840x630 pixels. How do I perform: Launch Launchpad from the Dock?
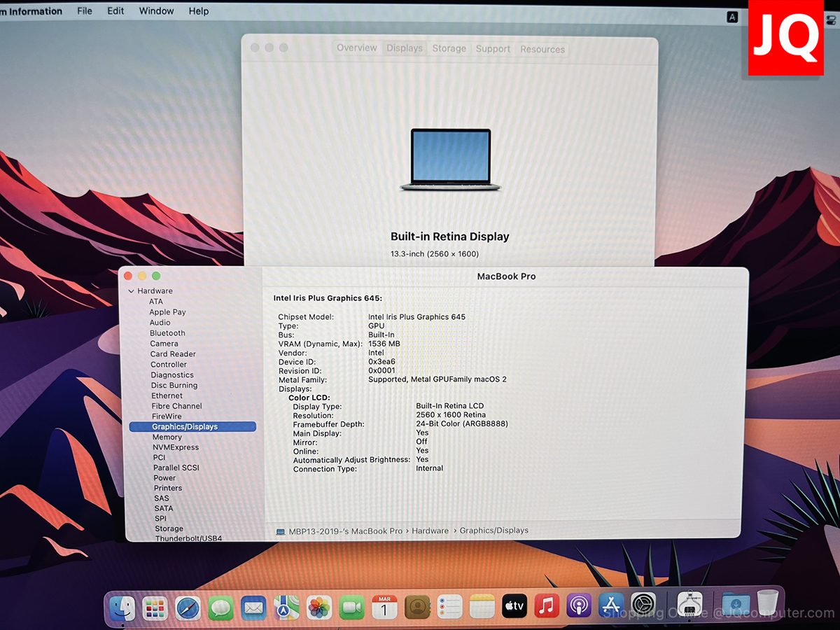tap(155, 608)
